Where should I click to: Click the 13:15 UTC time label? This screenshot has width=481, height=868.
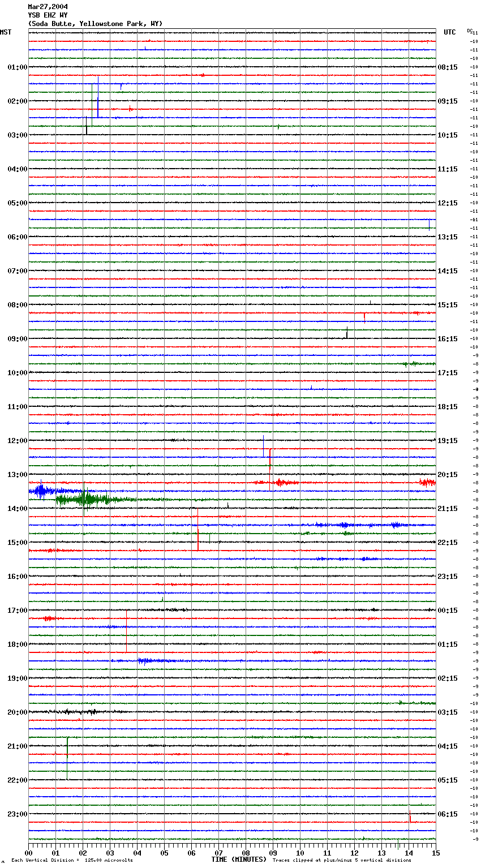click(x=448, y=237)
